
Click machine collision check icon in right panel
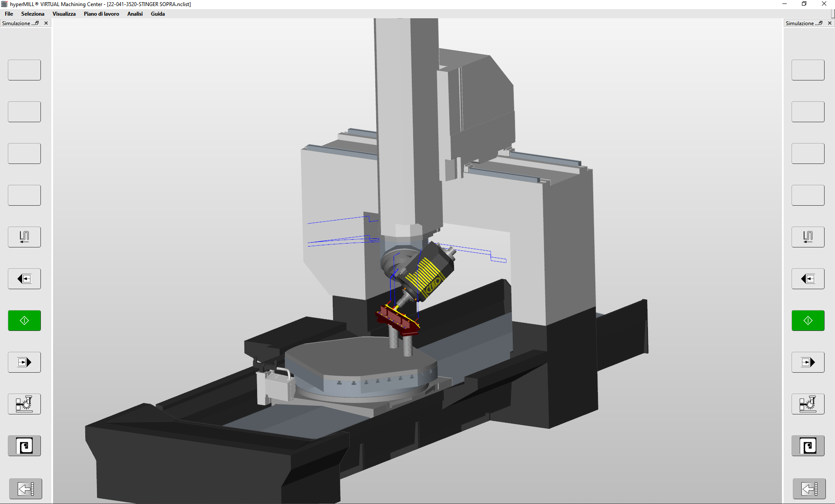(x=808, y=404)
